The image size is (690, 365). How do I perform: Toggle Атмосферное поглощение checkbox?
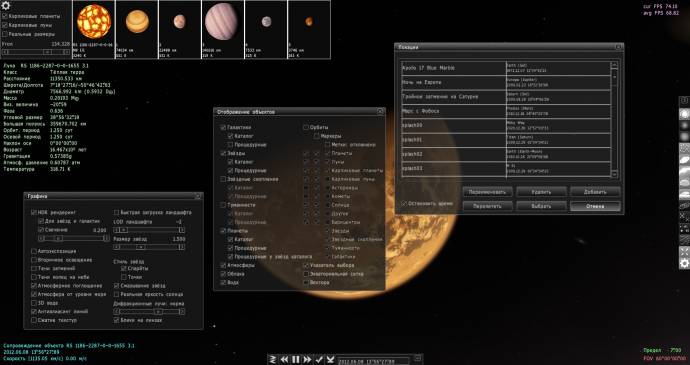click(34, 285)
